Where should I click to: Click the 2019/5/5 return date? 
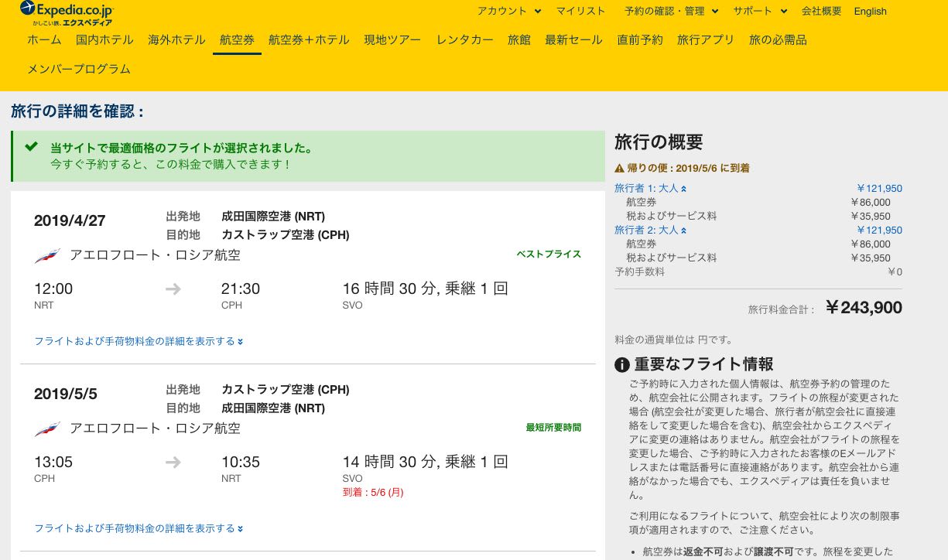66,394
